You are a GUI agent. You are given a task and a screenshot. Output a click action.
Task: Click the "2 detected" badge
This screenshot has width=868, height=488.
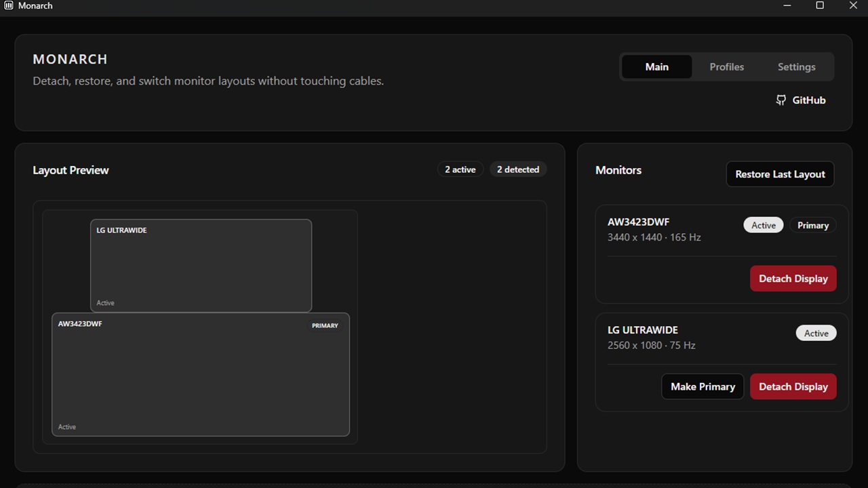point(517,169)
